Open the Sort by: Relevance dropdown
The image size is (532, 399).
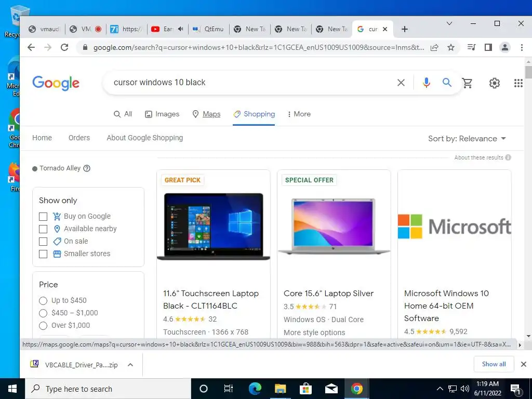[467, 138]
